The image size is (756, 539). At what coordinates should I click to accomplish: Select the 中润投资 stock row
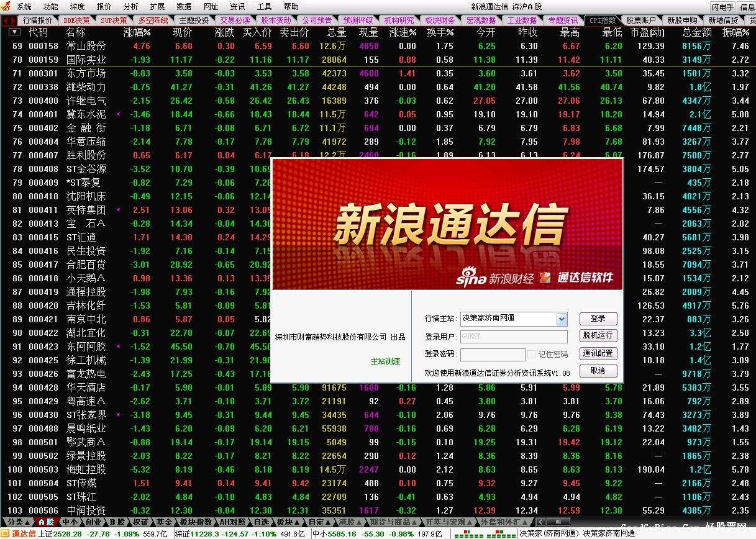pyautogui.click(x=378, y=510)
